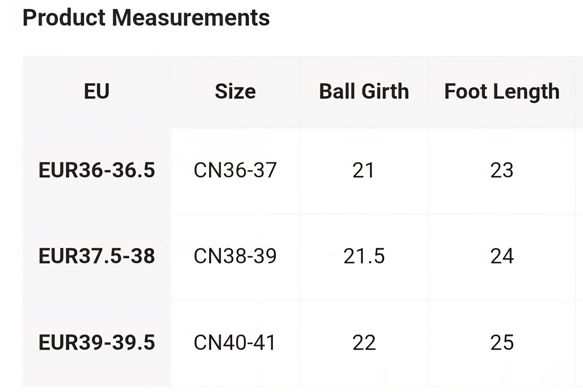The height and width of the screenshot is (392, 583).
Task: Click the word 'Measurements' in the heading
Action: (x=191, y=18)
